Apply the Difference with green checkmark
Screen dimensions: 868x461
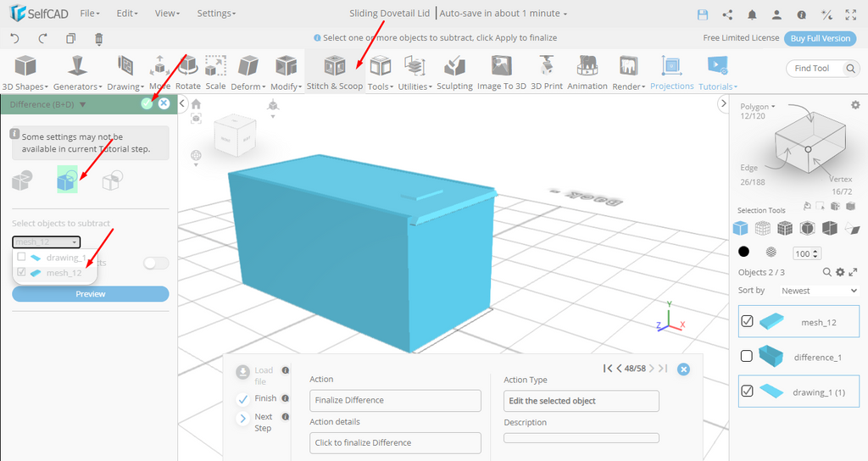[x=147, y=103]
